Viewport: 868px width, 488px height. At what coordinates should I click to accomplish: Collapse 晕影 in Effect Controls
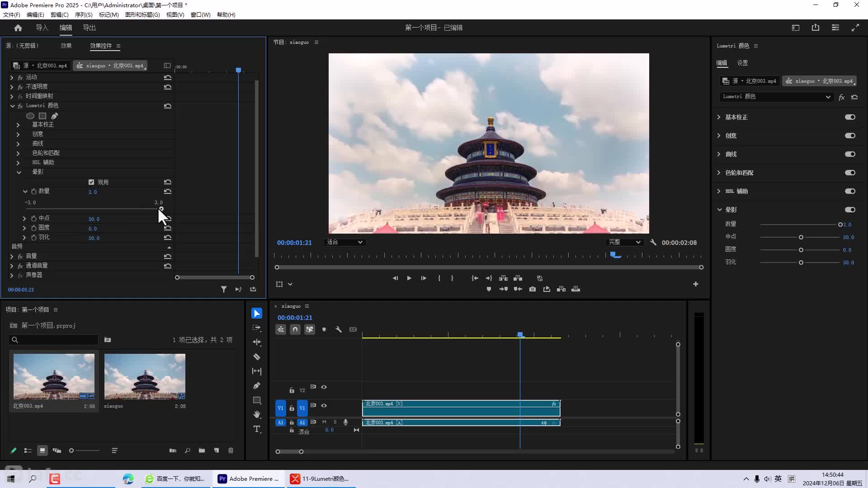(19, 172)
